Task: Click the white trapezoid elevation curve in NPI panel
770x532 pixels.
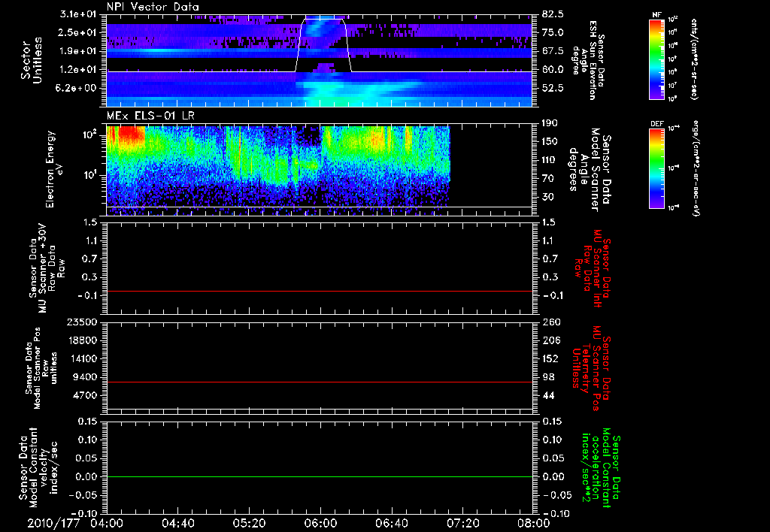Action: (x=323, y=45)
